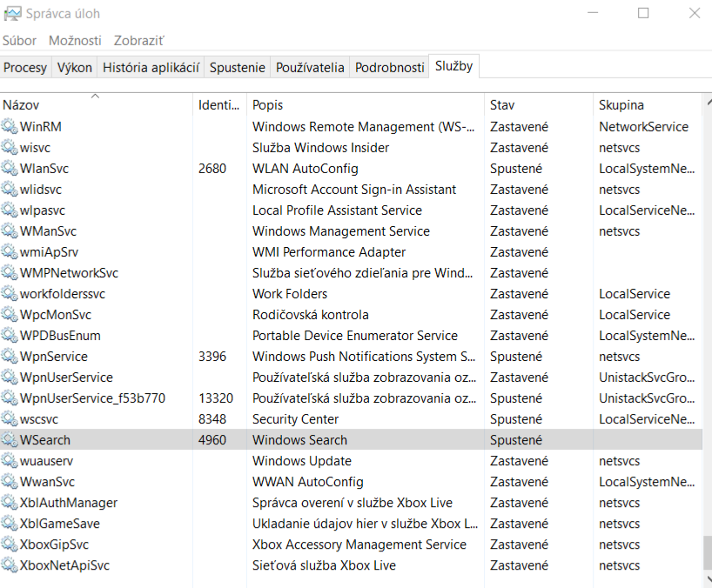Sort by the Skupina column header

648,104
